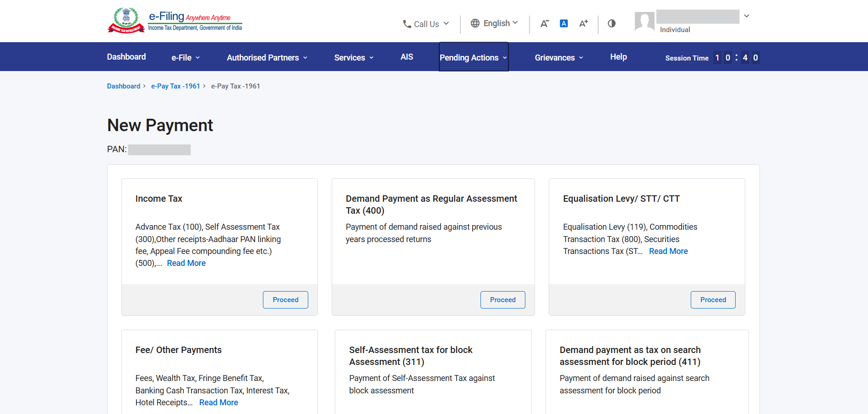The image size is (868, 414).
Task: Proceed with Demand Payment as Regular Assessment
Action: coord(502,300)
